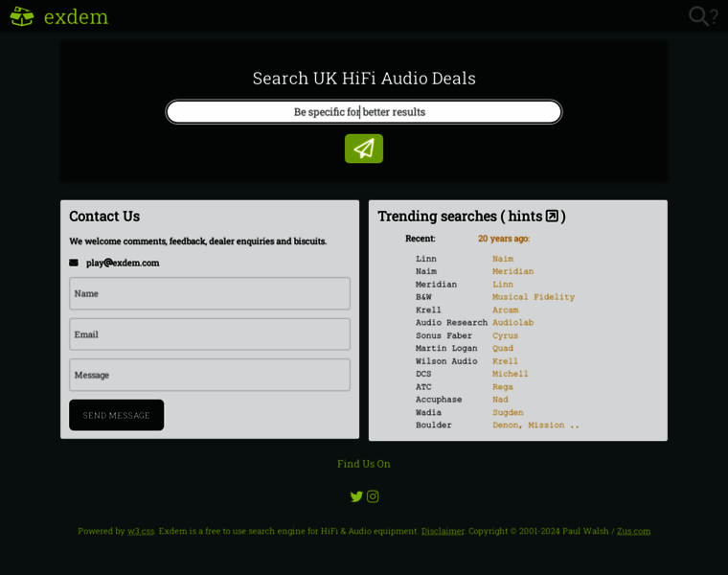Select 20-years-ago search 'Naim'

pos(503,259)
